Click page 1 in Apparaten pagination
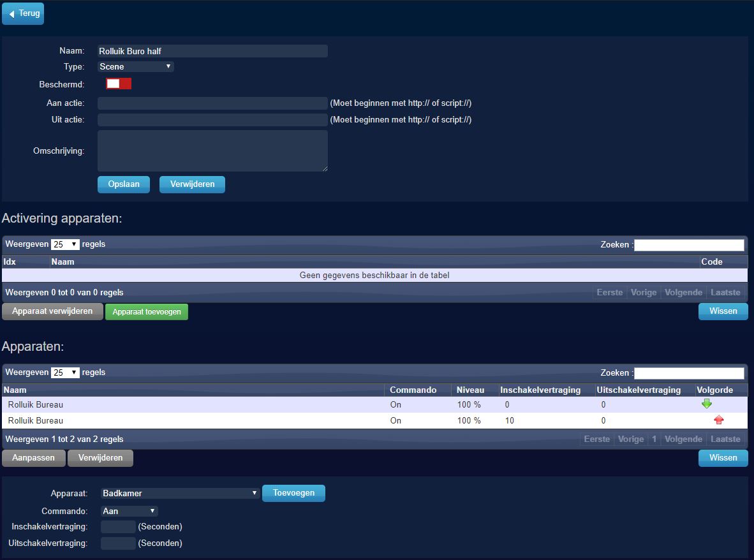This screenshot has height=560, width=754. pos(654,439)
